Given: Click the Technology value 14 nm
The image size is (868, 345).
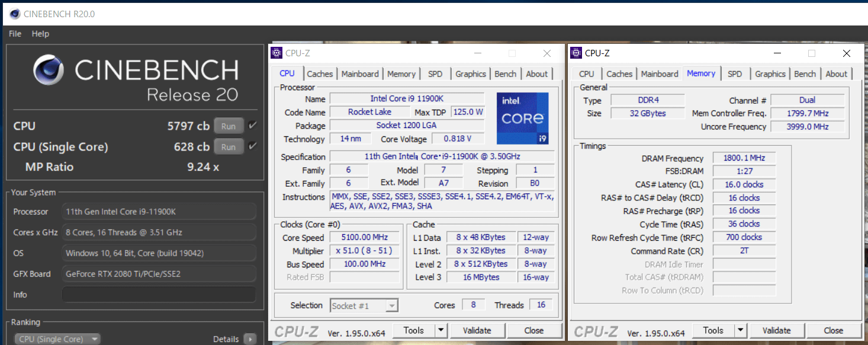Looking at the screenshot, I should tap(351, 139).
